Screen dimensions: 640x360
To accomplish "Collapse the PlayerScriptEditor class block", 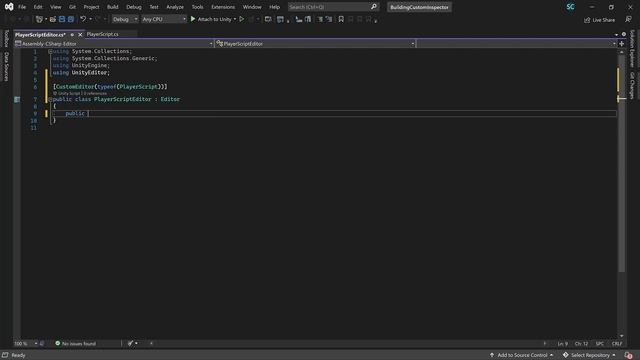I will click(x=50, y=99).
